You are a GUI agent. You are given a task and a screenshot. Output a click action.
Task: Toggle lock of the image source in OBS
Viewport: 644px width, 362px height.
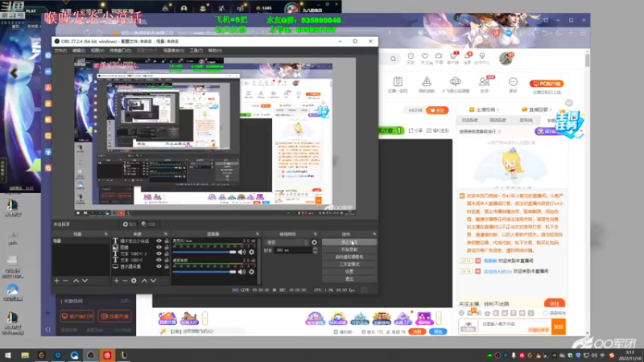pos(167,248)
